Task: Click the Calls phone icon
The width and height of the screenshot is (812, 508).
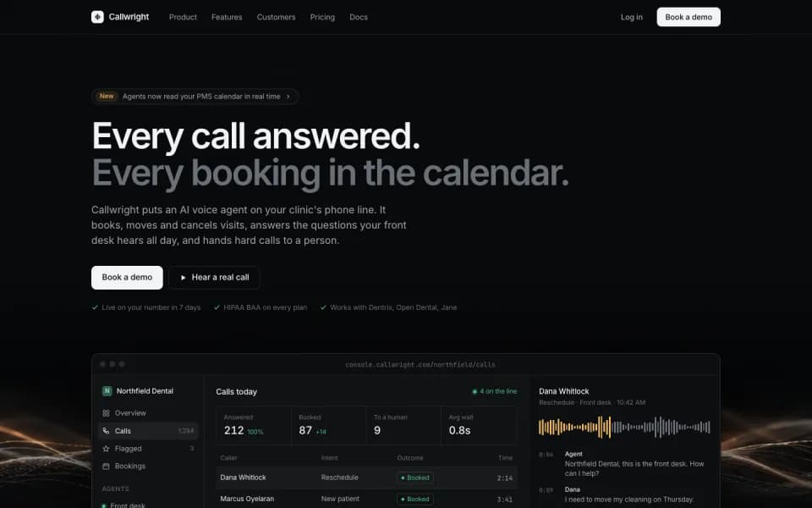Action: [x=106, y=431]
